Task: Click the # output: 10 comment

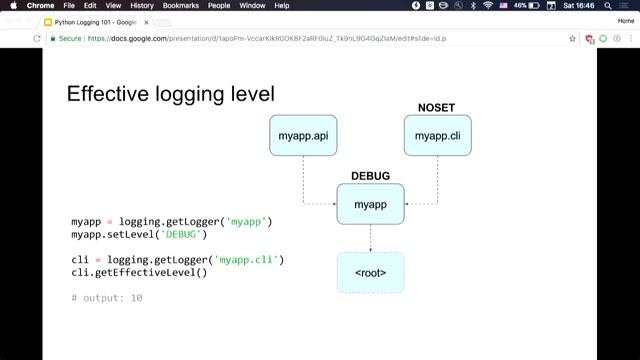Action: (107, 298)
